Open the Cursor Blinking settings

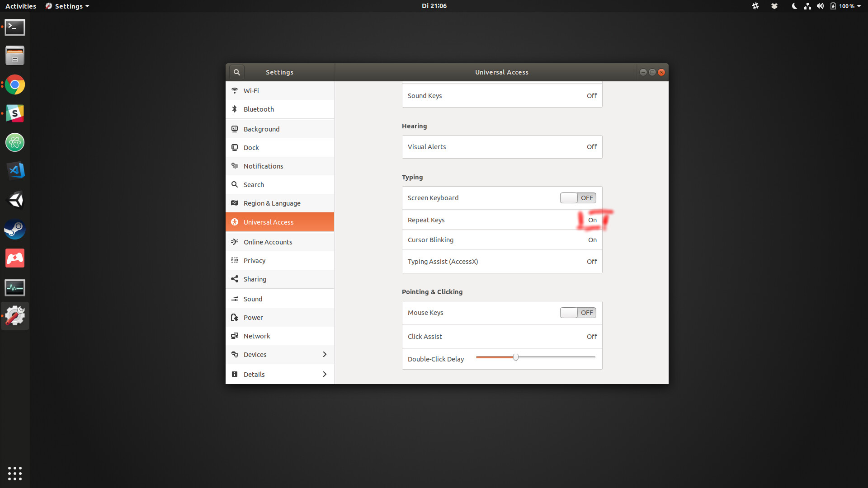(x=502, y=239)
